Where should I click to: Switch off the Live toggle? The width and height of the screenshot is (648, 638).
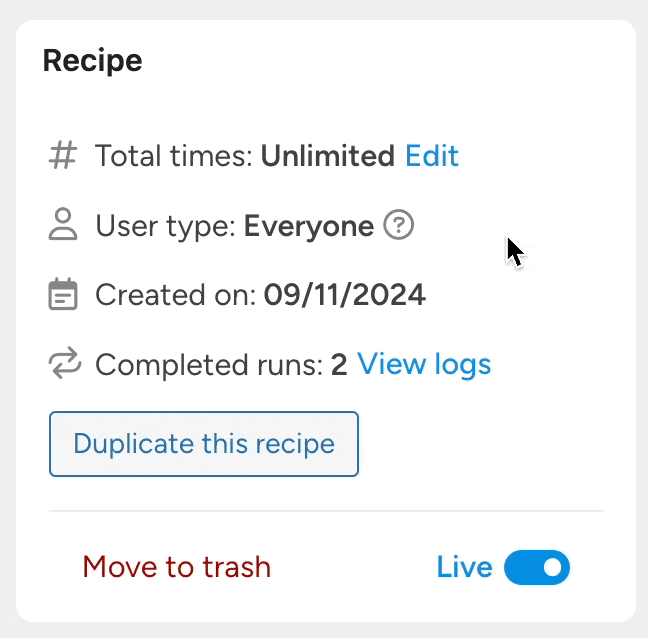pos(537,568)
